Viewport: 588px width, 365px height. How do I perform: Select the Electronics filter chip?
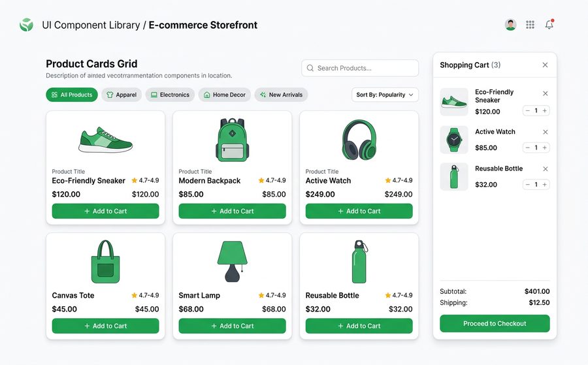(170, 95)
